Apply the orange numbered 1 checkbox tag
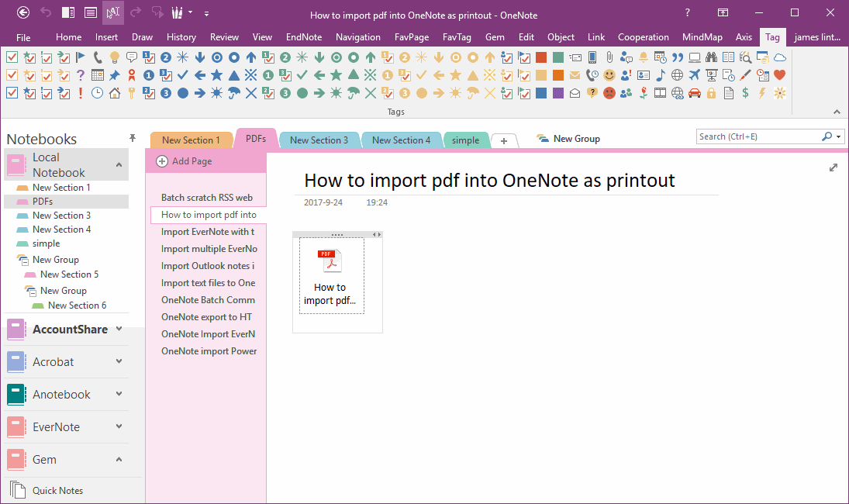This screenshot has width=849, height=504. click(387, 57)
